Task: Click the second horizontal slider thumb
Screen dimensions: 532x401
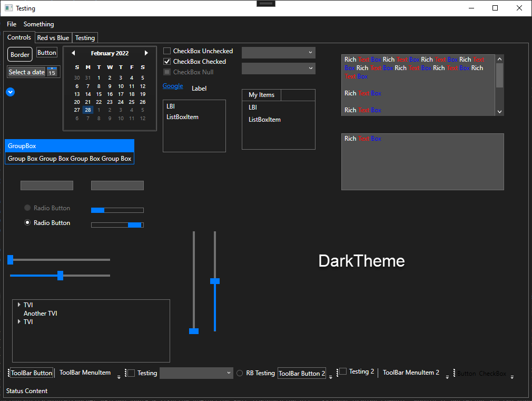Action: point(60,276)
